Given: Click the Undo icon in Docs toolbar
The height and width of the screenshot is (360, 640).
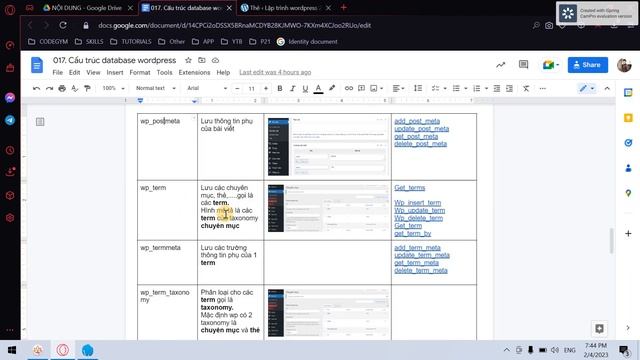Looking at the screenshot, I should [x=36, y=88].
